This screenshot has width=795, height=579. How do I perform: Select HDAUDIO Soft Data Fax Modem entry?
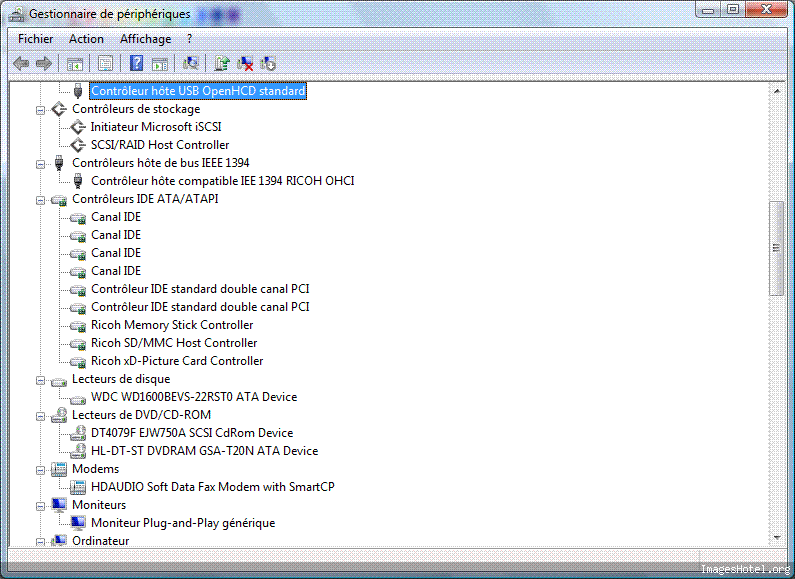[212, 487]
